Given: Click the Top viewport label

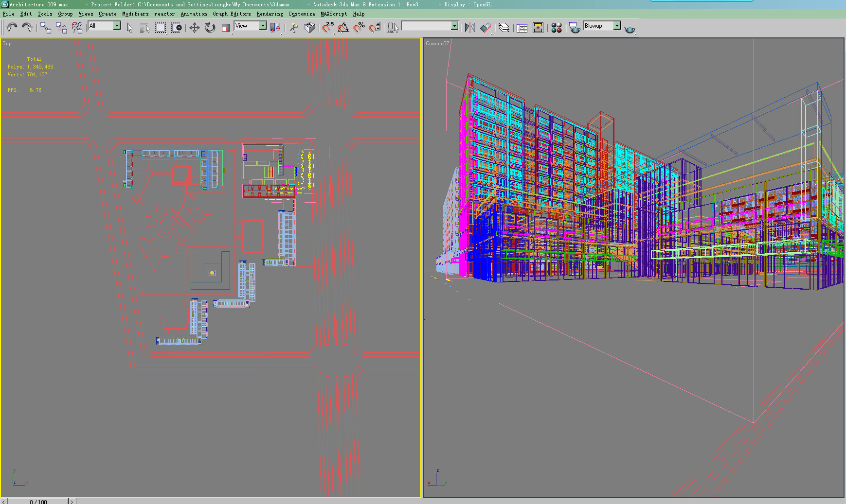Looking at the screenshot, I should point(7,44).
